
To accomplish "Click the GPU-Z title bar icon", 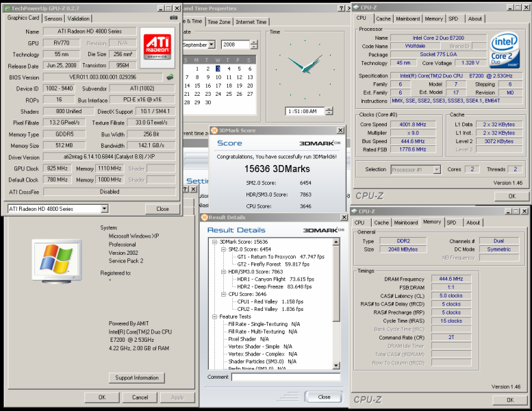I will [8, 8].
